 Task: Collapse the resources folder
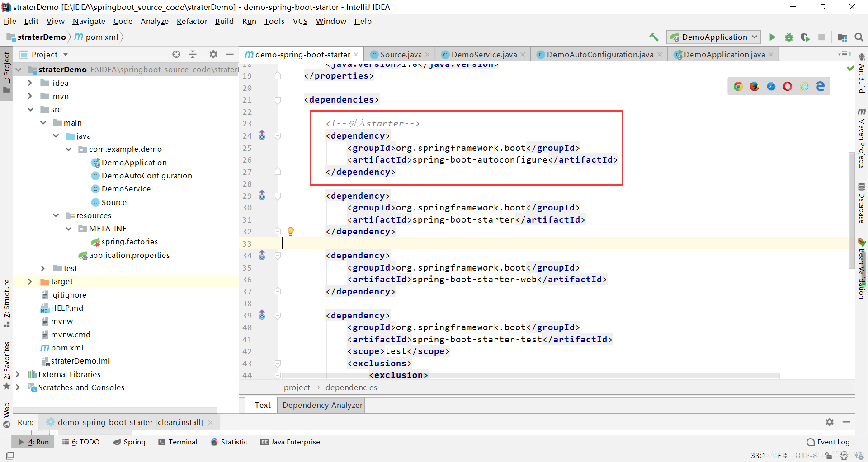(56, 215)
